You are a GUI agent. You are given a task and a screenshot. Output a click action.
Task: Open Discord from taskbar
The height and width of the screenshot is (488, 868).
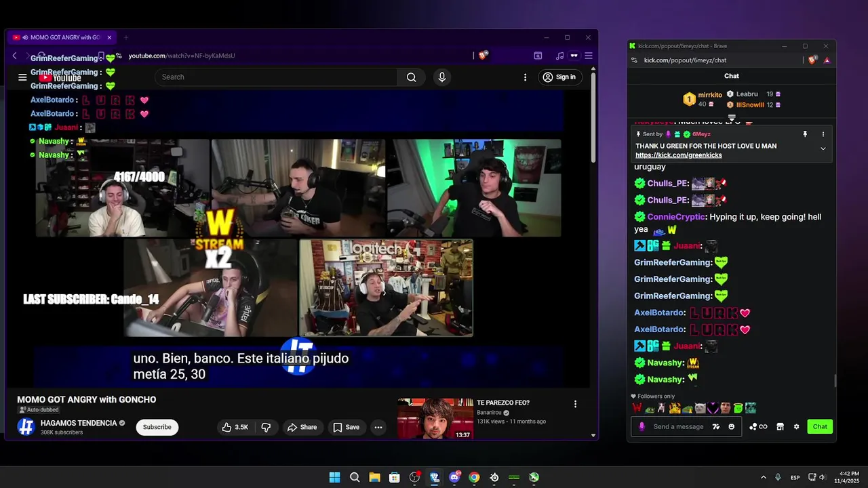coord(454,477)
